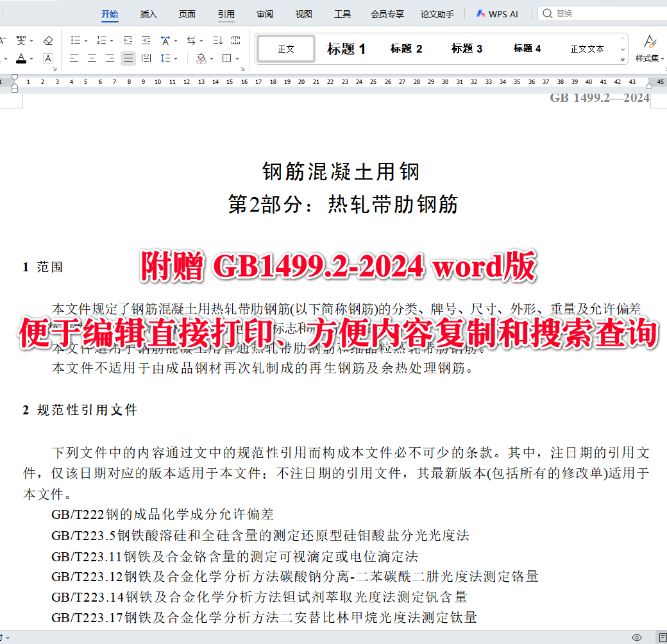Justify paragraph text
Viewport: 667px width, 644px height.
128,58
